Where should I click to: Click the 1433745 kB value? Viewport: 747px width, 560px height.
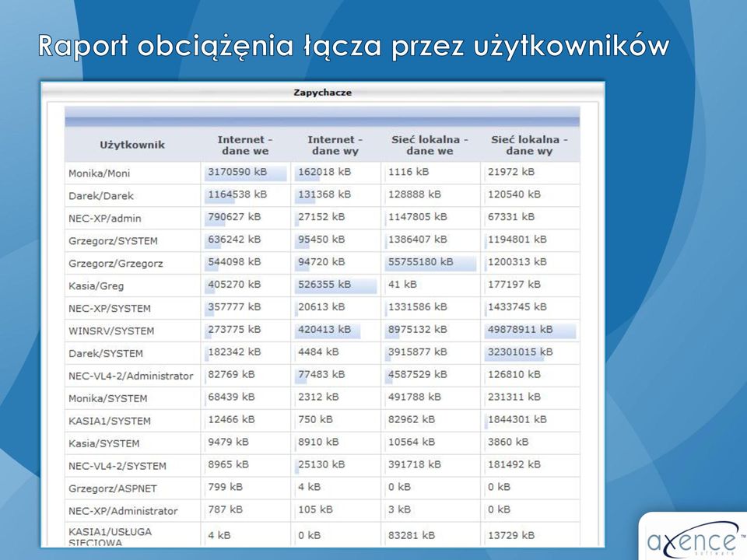pos(517,306)
